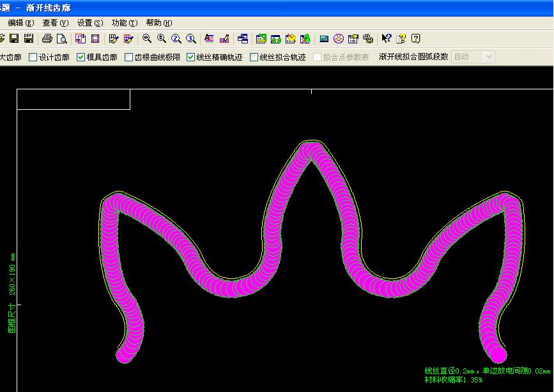Screen dimensions: 554x392
Task: Click the pink circular wheel icon
Action: pyautogui.click(x=339, y=38)
